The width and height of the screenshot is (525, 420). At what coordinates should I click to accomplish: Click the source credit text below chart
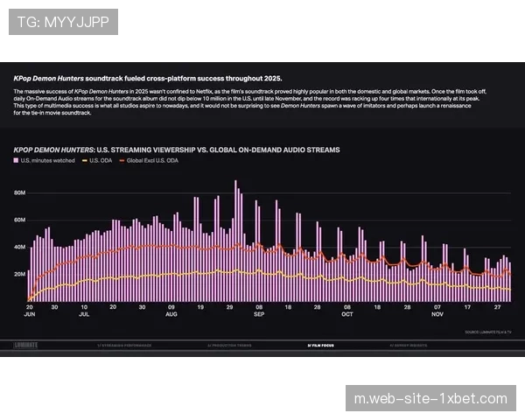pyautogui.click(x=488, y=332)
